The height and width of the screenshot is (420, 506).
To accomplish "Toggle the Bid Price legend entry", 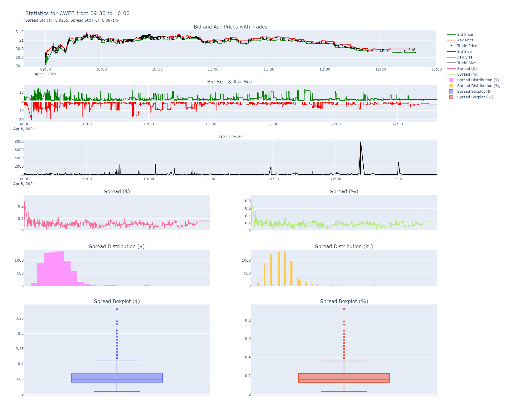I will pyautogui.click(x=465, y=34).
